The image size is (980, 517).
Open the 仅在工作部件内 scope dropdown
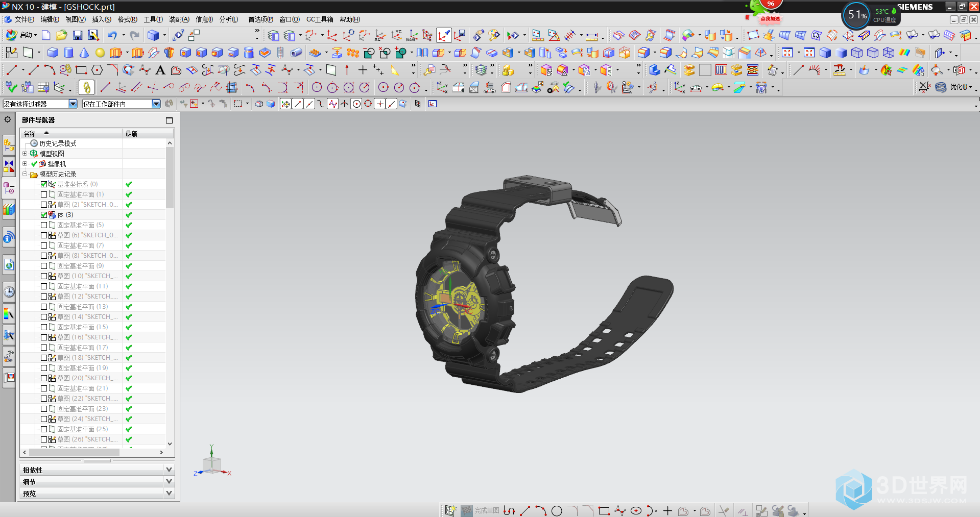(x=156, y=104)
